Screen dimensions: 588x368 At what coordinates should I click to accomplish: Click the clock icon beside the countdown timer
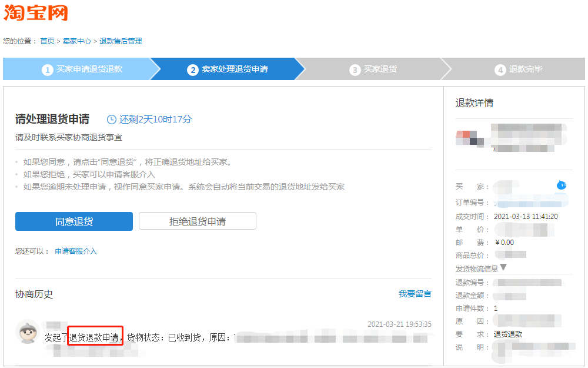112,120
